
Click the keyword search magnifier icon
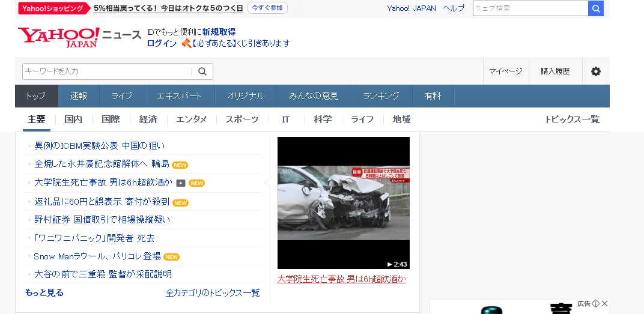[202, 71]
